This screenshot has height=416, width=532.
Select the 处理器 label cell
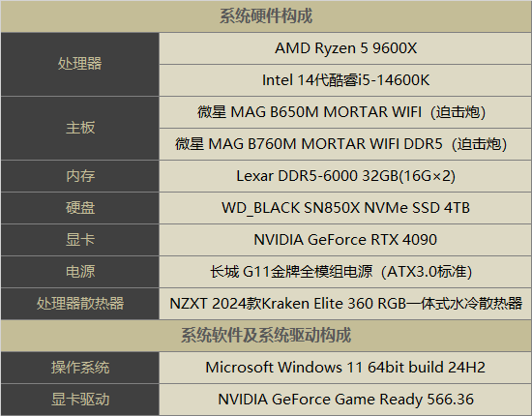pos(80,64)
